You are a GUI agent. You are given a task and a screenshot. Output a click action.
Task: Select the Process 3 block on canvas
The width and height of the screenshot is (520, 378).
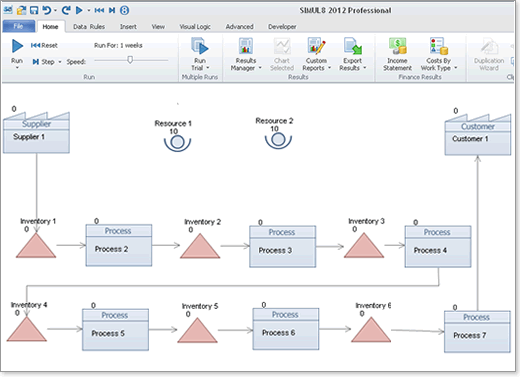(283, 247)
